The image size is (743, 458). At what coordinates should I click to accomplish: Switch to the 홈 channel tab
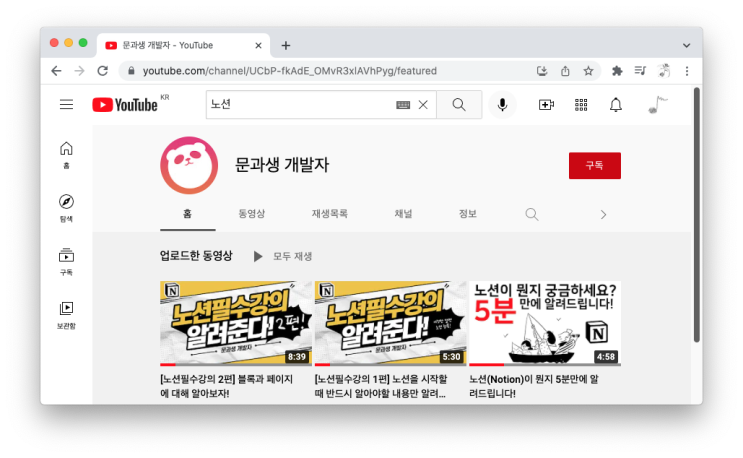tap(188, 214)
